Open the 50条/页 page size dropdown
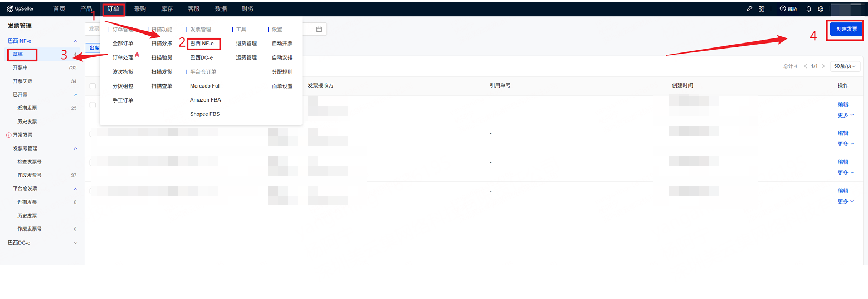 click(x=845, y=66)
